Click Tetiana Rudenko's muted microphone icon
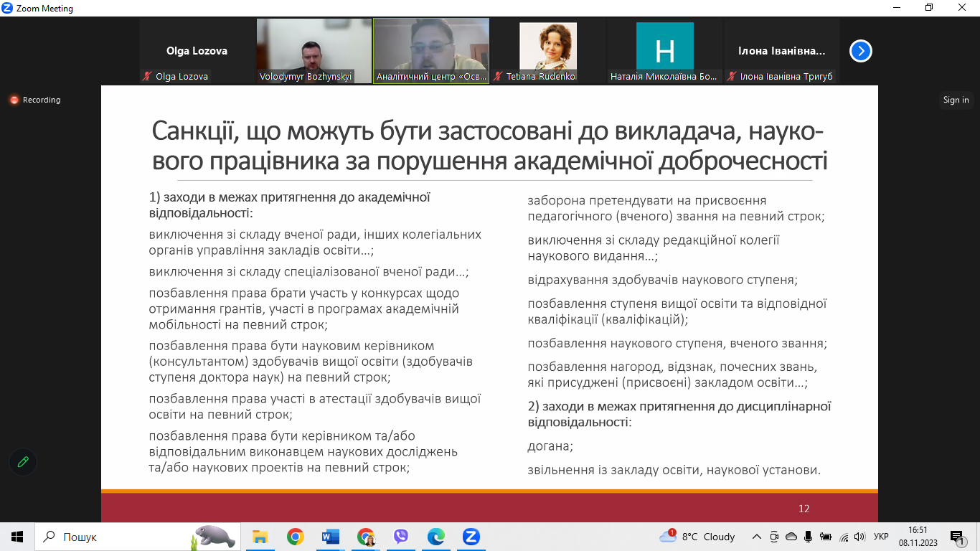980x551 pixels. 498,76
